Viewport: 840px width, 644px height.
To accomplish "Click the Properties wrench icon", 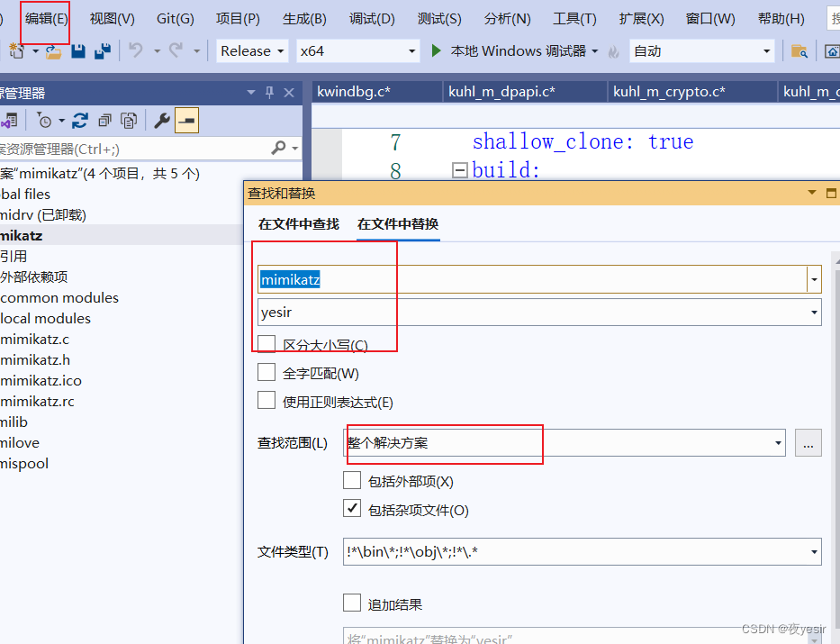I will (162, 121).
